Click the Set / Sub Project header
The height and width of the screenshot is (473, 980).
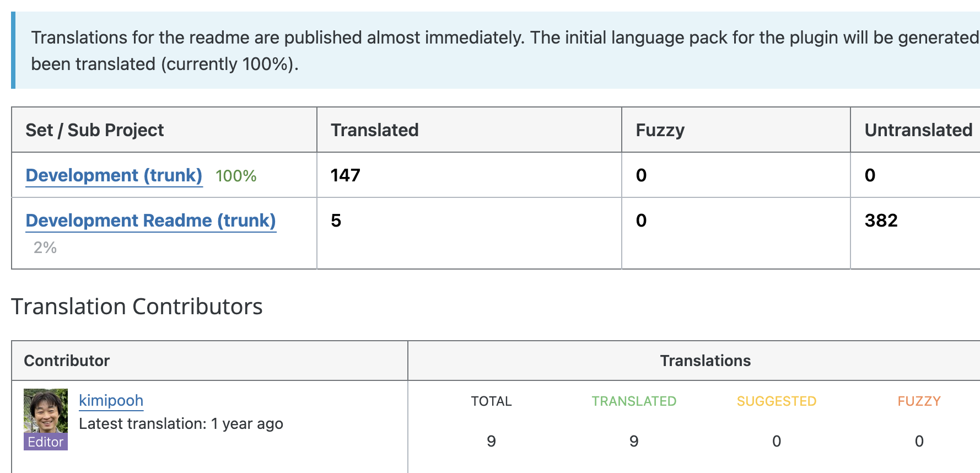(95, 130)
